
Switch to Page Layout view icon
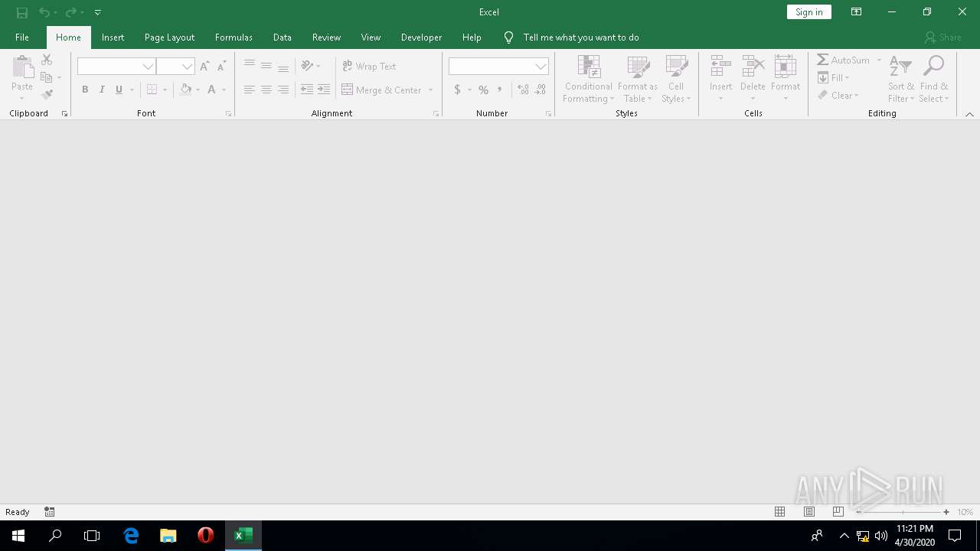click(x=809, y=512)
